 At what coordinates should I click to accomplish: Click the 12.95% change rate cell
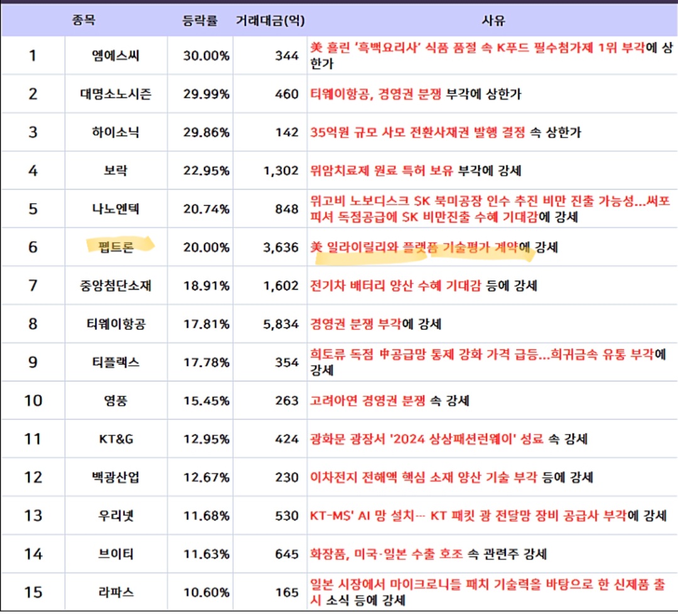tap(207, 439)
